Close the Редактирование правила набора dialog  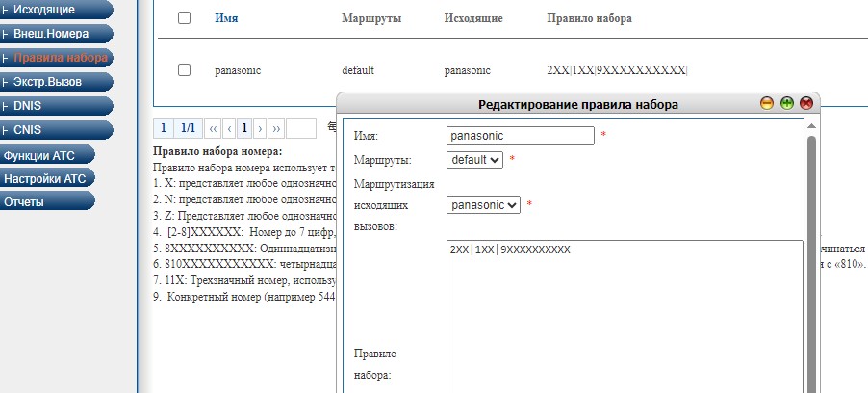(x=806, y=103)
